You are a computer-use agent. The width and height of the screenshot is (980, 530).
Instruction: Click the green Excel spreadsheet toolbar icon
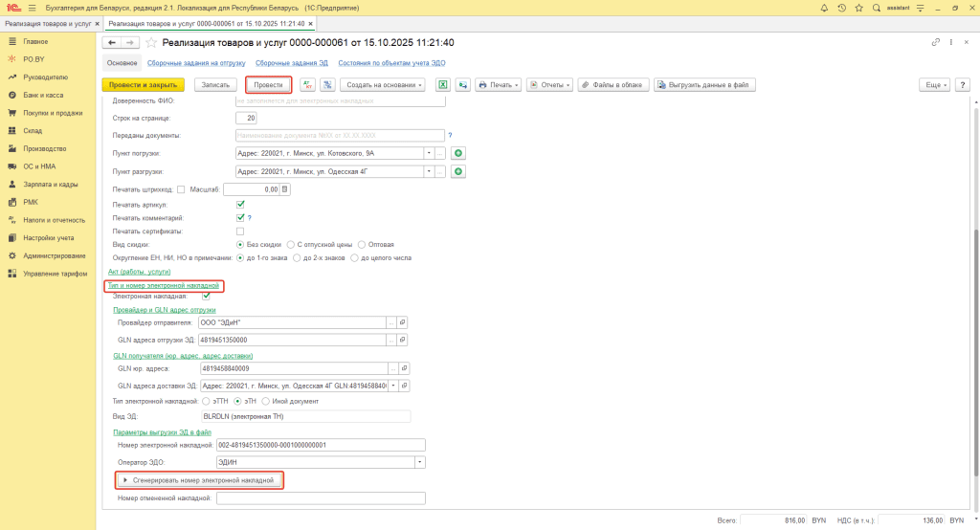point(443,84)
